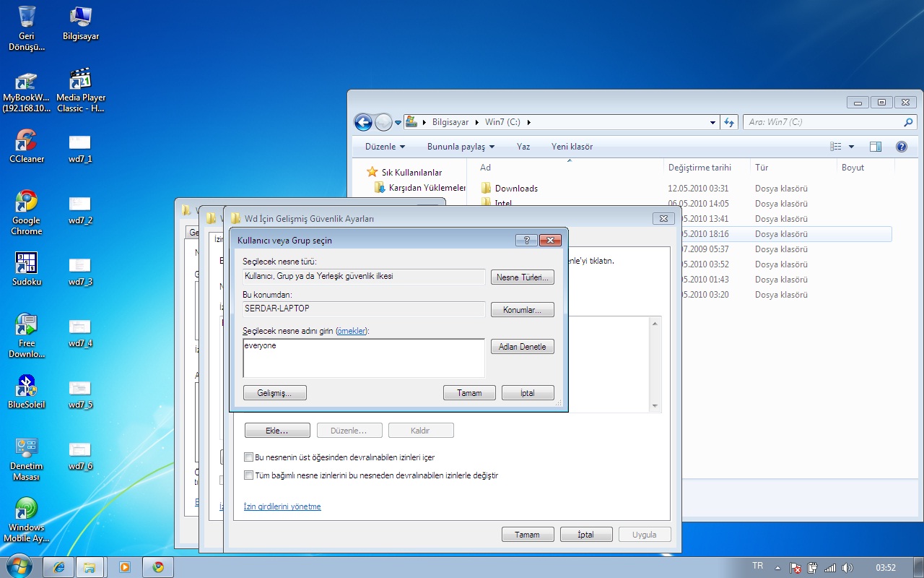The image size is (924, 578).
Task: Open the view options dropdown arrow
Action: (851, 147)
